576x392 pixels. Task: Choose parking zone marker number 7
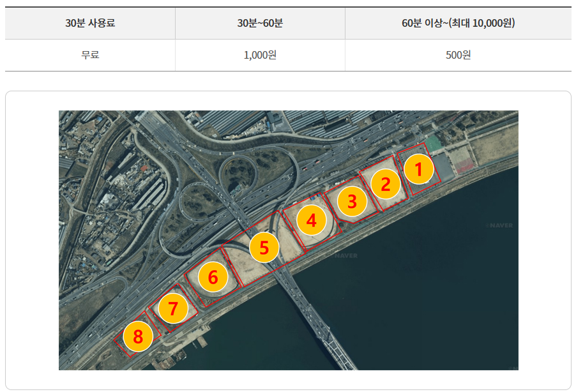click(174, 308)
